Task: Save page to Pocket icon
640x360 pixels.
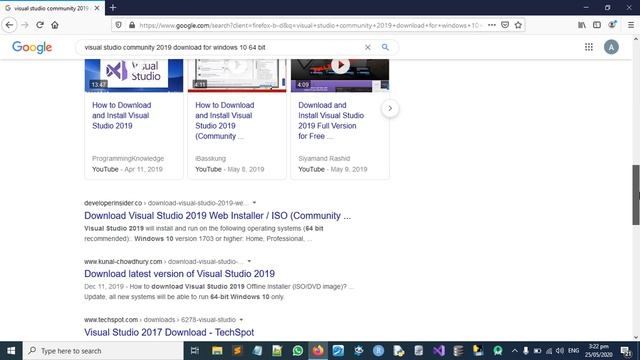Action: tap(505, 25)
